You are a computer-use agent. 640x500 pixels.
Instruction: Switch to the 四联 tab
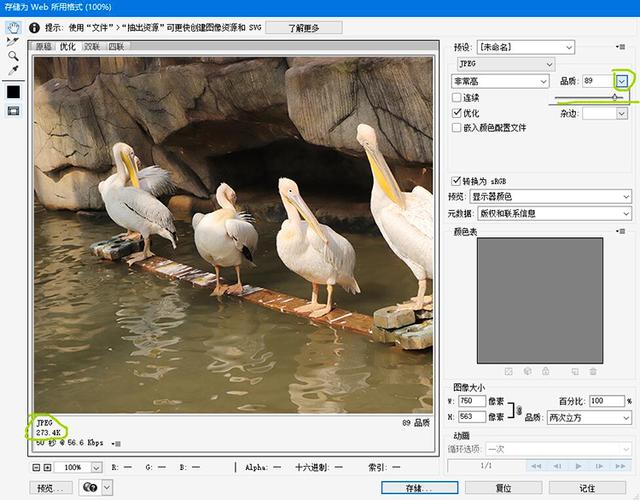(116, 46)
